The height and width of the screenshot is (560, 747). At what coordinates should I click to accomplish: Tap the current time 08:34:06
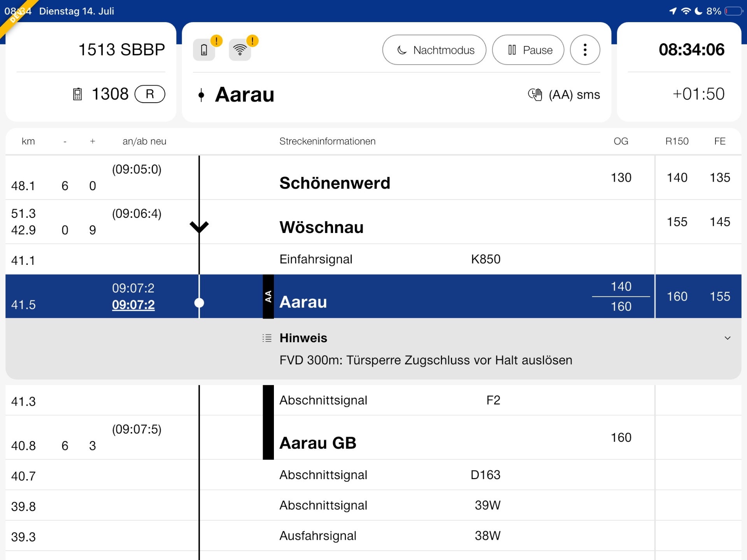pyautogui.click(x=691, y=50)
